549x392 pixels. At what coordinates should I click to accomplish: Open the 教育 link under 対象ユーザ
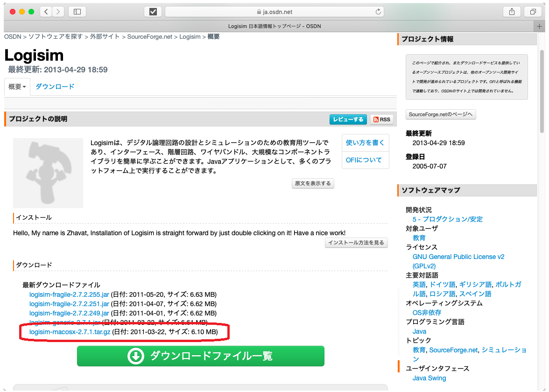419,238
